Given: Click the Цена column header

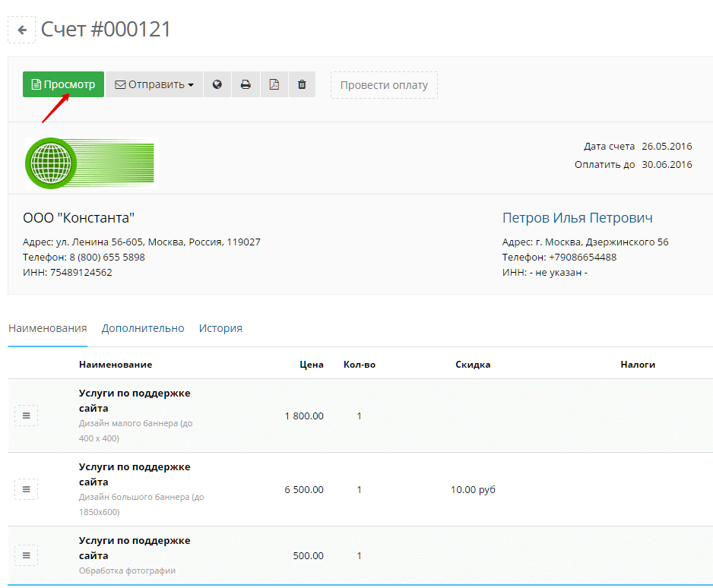Looking at the screenshot, I should [311, 365].
